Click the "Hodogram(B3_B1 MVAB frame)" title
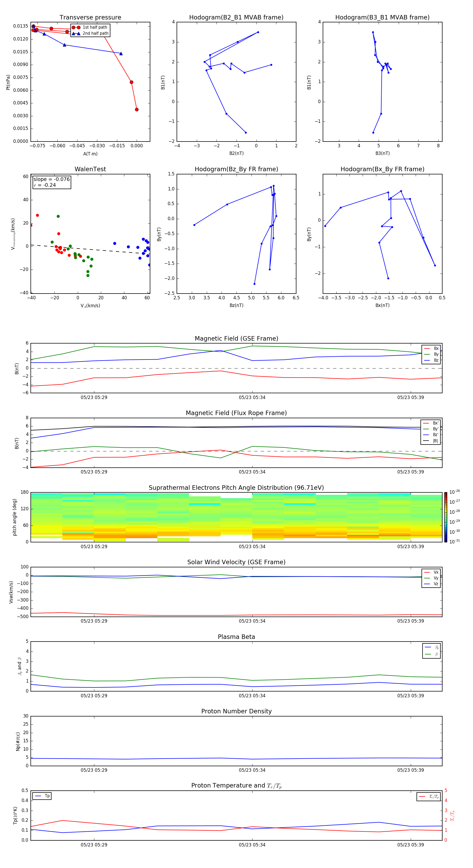The height and width of the screenshot is (868, 473). (382, 18)
